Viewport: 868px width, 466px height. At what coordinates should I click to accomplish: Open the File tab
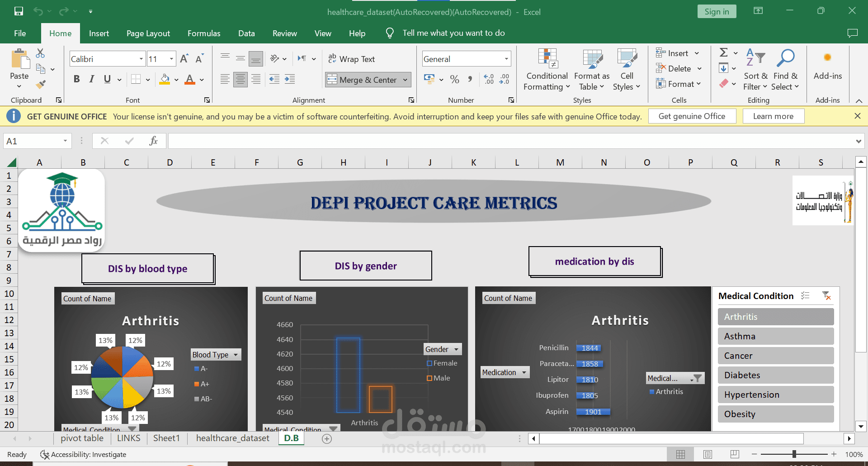20,33
